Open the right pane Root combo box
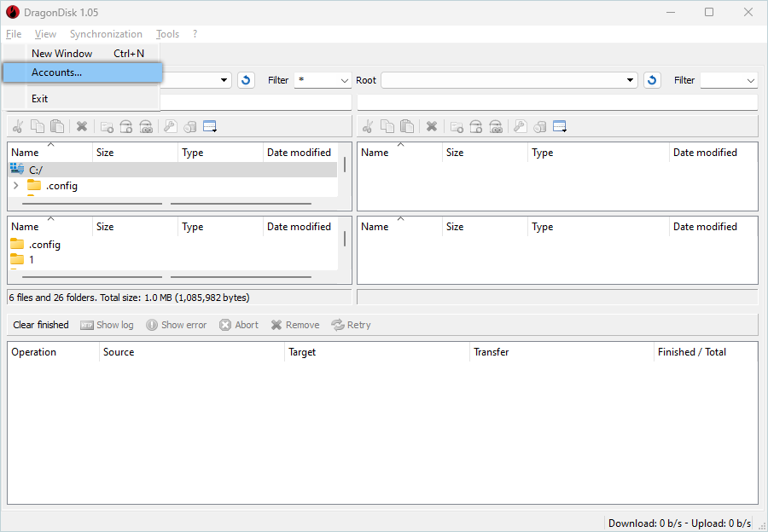 509,80
